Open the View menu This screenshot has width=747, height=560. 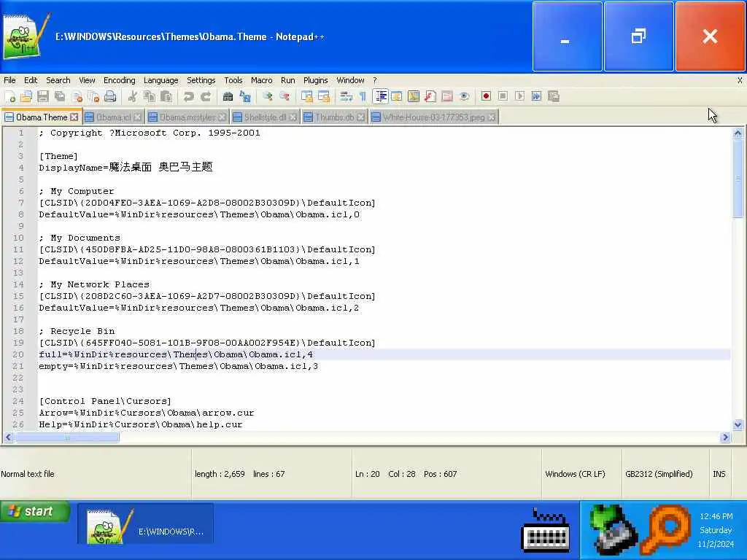(87, 80)
